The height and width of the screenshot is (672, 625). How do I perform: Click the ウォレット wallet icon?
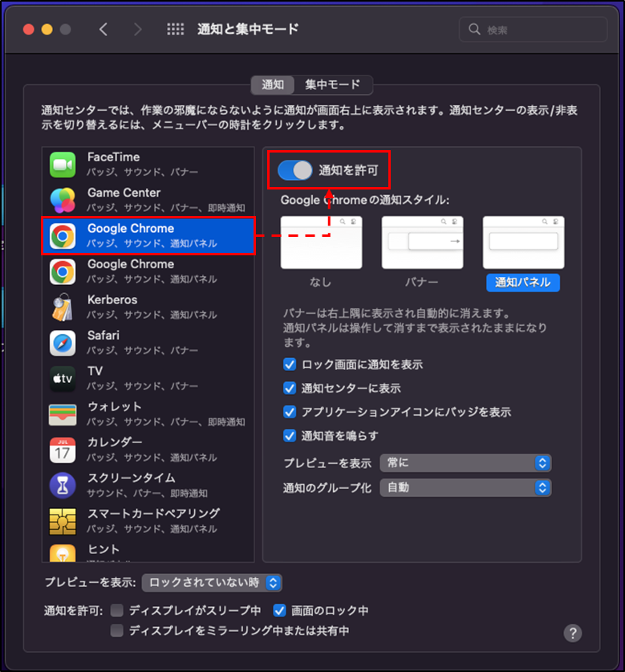point(63,414)
